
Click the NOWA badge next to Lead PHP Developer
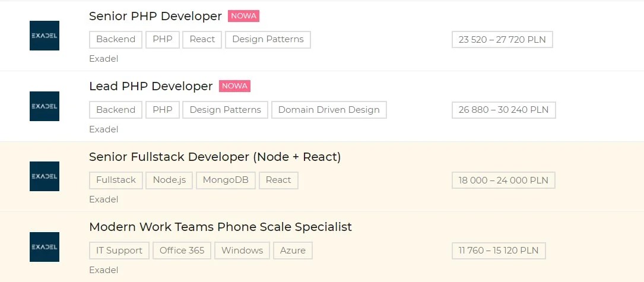click(x=234, y=86)
